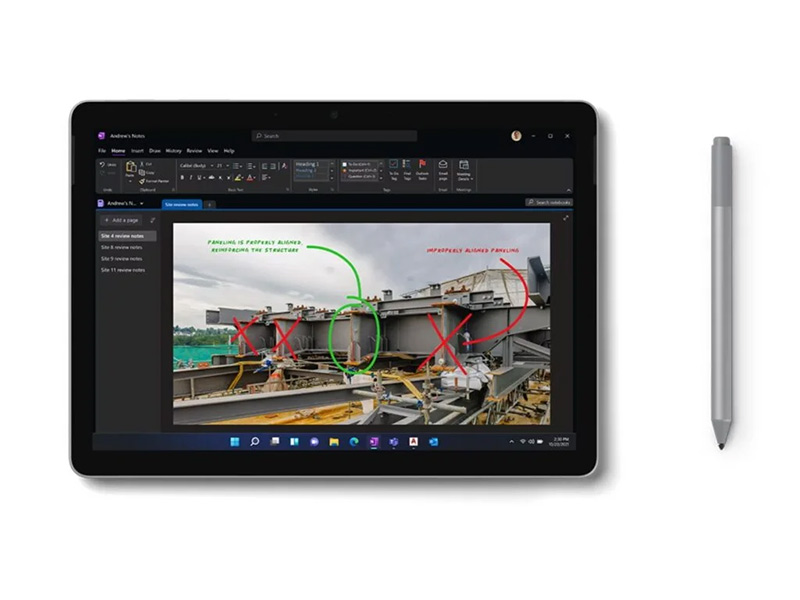Toggle underline formatting
Image resolution: width=800 pixels, height=600 pixels.
click(x=199, y=178)
